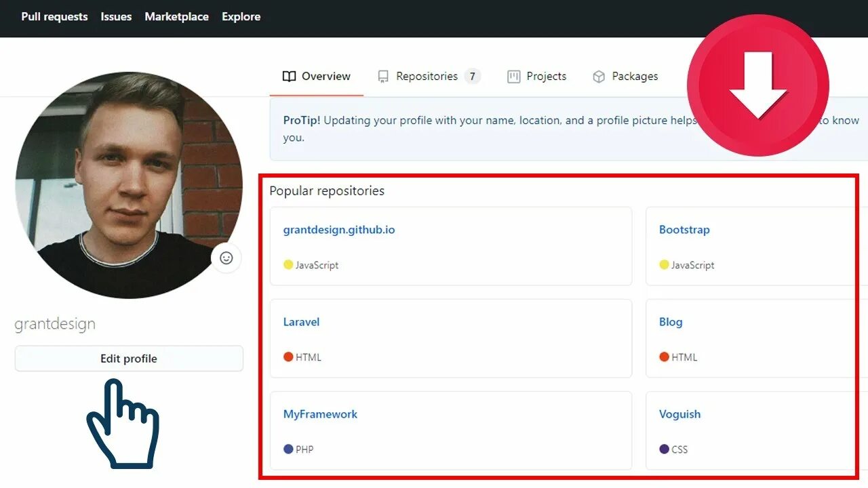868x488 pixels.
Task: Go to Marketplace in top navigation
Action: click(176, 16)
